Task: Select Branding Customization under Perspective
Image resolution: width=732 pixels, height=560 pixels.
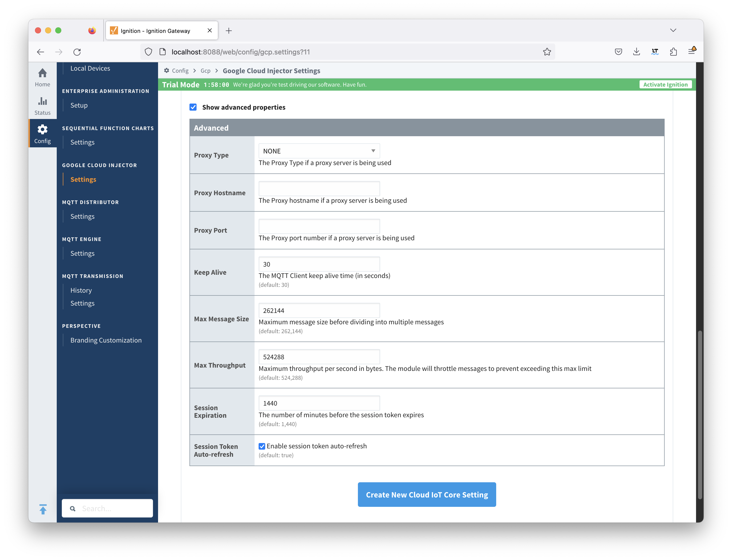Action: (106, 340)
